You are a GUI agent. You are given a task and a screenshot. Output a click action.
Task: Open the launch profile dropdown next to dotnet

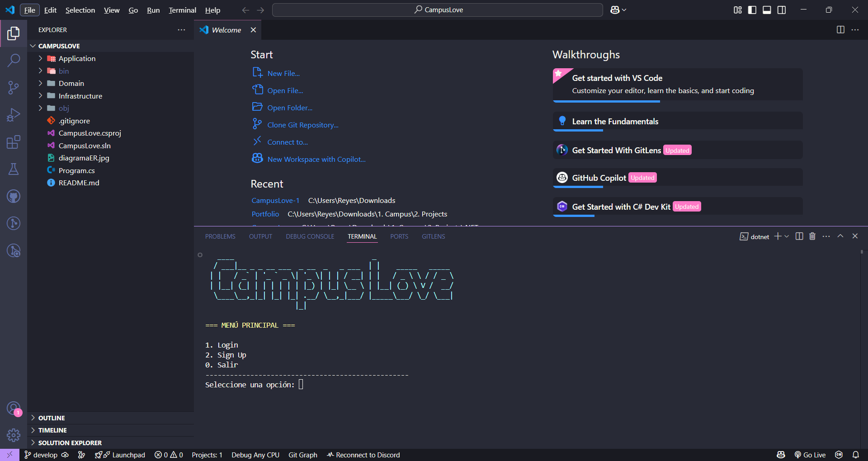[787, 236]
